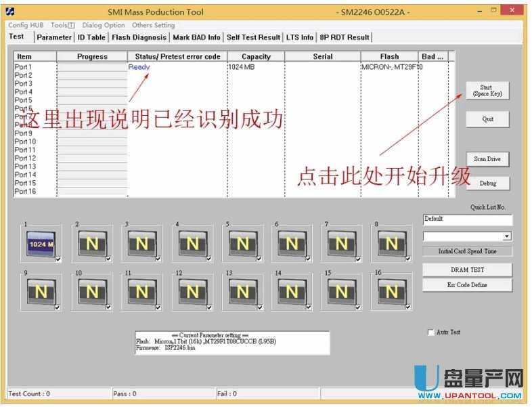
Task: Open the Dialog Option menu
Action: coord(104,25)
